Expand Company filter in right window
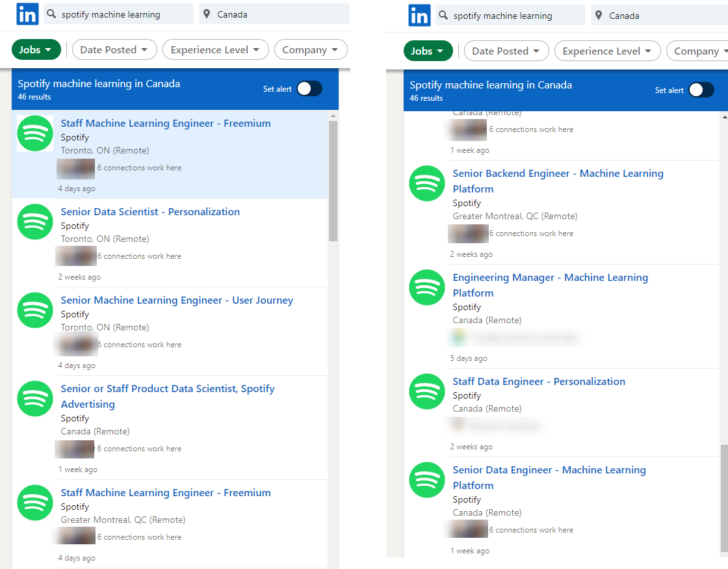728x569 pixels. pyautogui.click(x=697, y=51)
